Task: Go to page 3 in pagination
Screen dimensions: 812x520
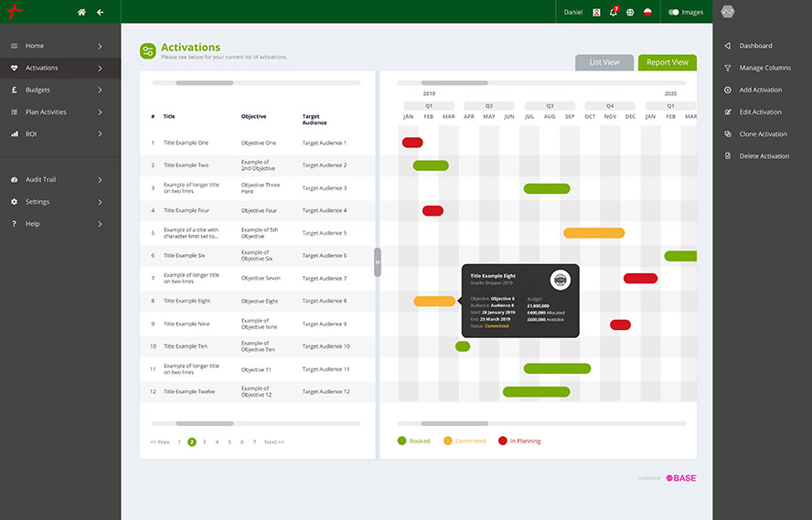Action: (204, 442)
